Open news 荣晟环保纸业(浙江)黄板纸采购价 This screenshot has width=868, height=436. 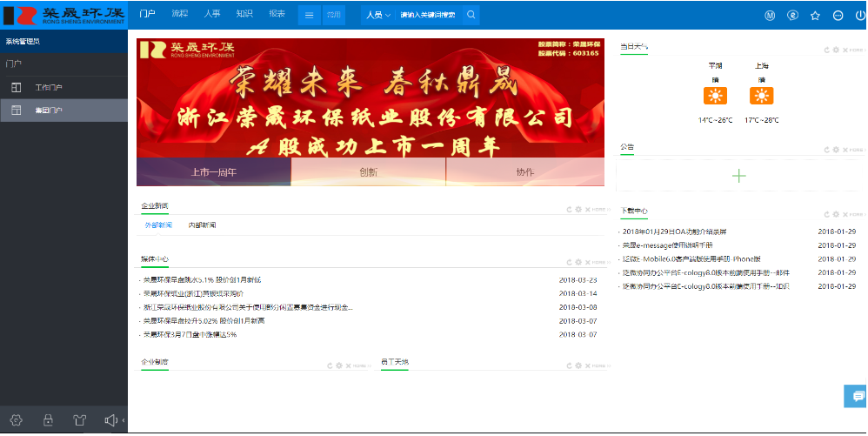tap(193, 293)
